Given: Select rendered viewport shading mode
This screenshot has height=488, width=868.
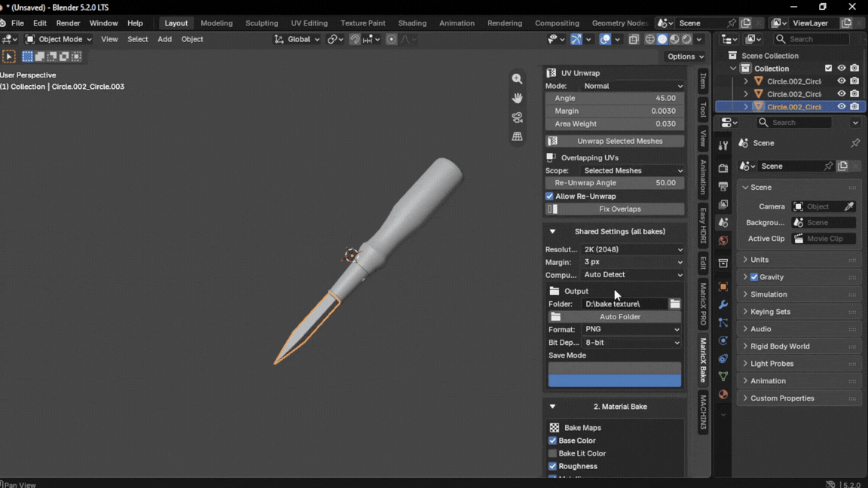Looking at the screenshot, I should coord(686,39).
